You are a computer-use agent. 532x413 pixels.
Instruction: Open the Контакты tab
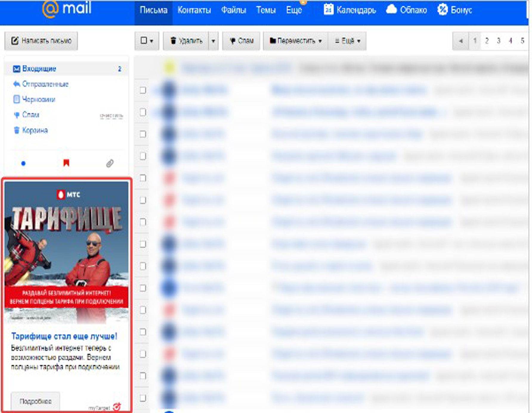click(x=194, y=10)
